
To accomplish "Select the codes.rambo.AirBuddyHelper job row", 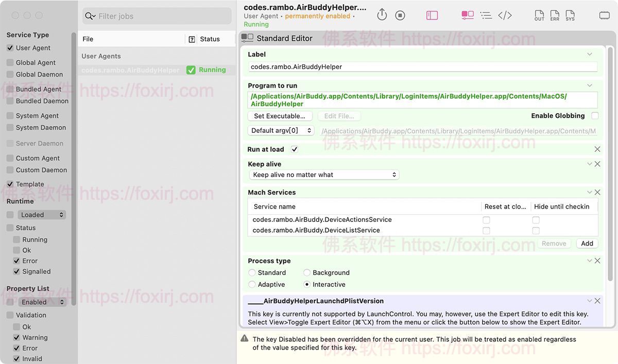I will click(131, 70).
